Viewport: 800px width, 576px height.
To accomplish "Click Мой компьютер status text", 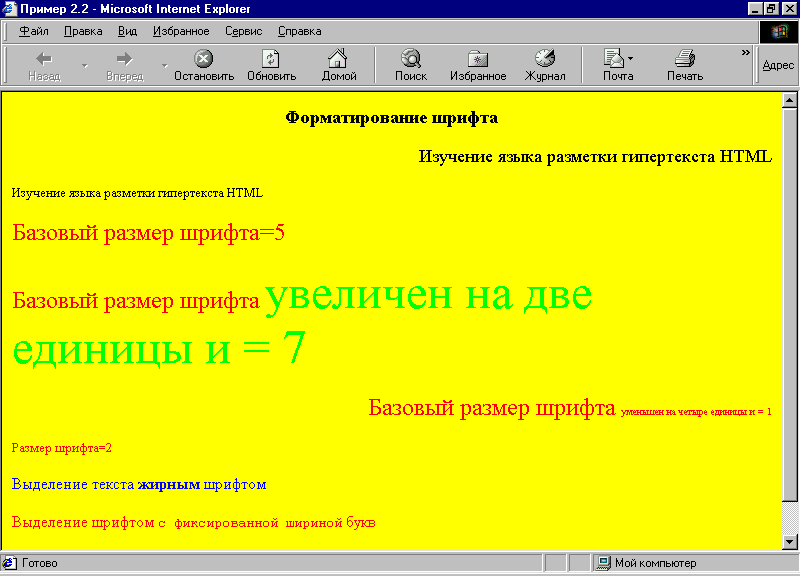I will 655,563.
